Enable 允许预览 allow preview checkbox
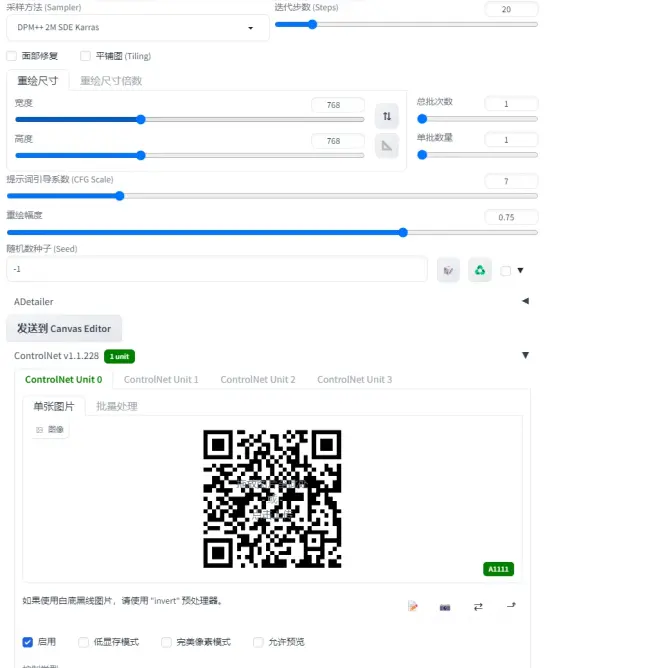The height and width of the screenshot is (668, 660). [258, 642]
